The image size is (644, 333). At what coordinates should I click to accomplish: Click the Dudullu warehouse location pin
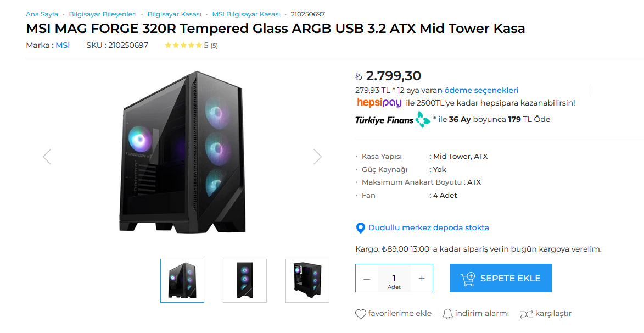point(361,228)
